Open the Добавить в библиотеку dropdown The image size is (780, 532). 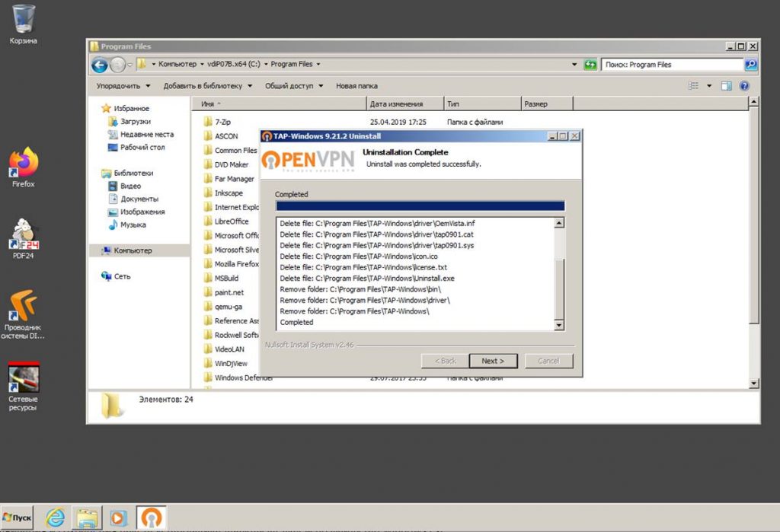[208, 86]
